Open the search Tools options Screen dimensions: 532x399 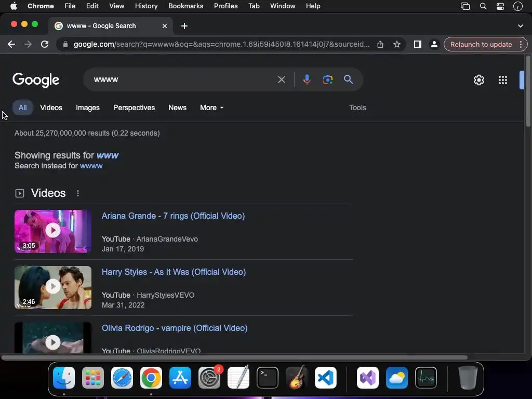357,108
